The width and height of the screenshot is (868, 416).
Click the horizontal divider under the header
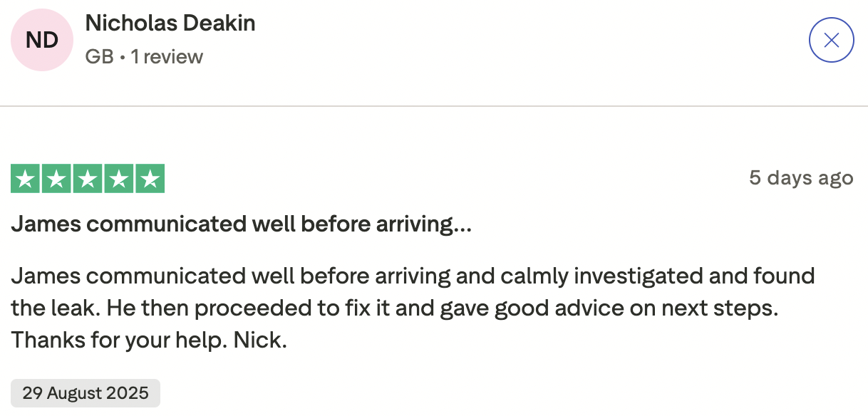[434, 106]
